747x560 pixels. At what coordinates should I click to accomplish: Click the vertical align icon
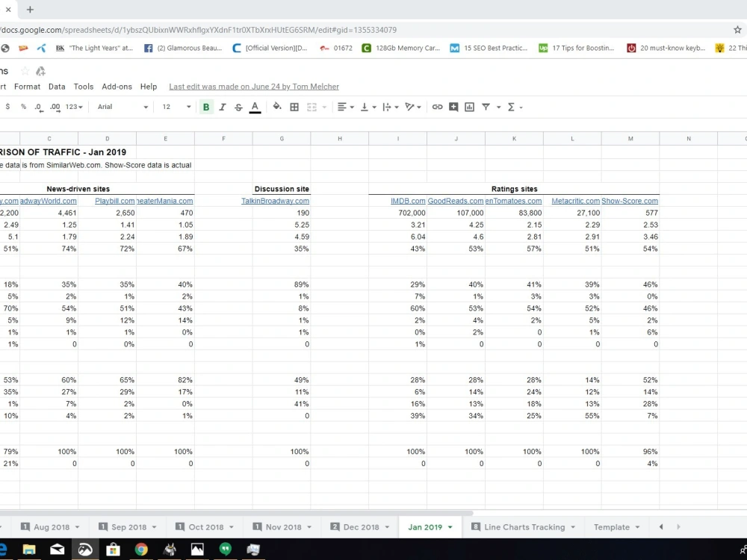[365, 107]
